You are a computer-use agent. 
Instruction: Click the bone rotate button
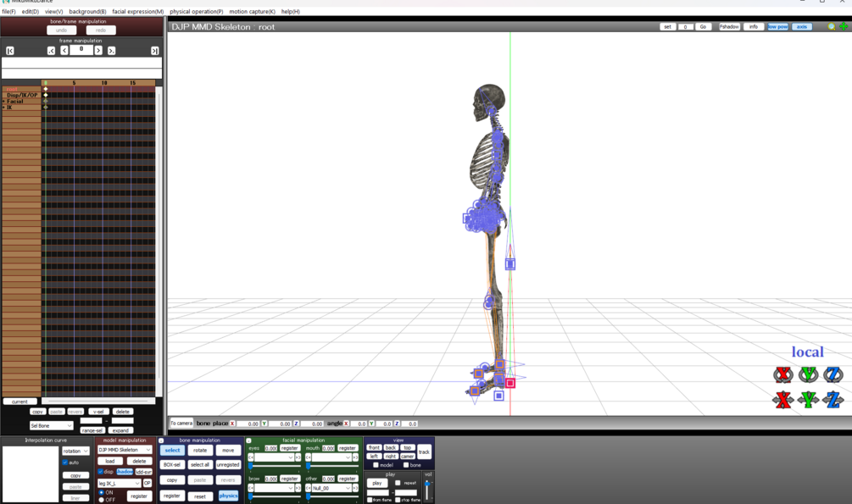point(200,451)
